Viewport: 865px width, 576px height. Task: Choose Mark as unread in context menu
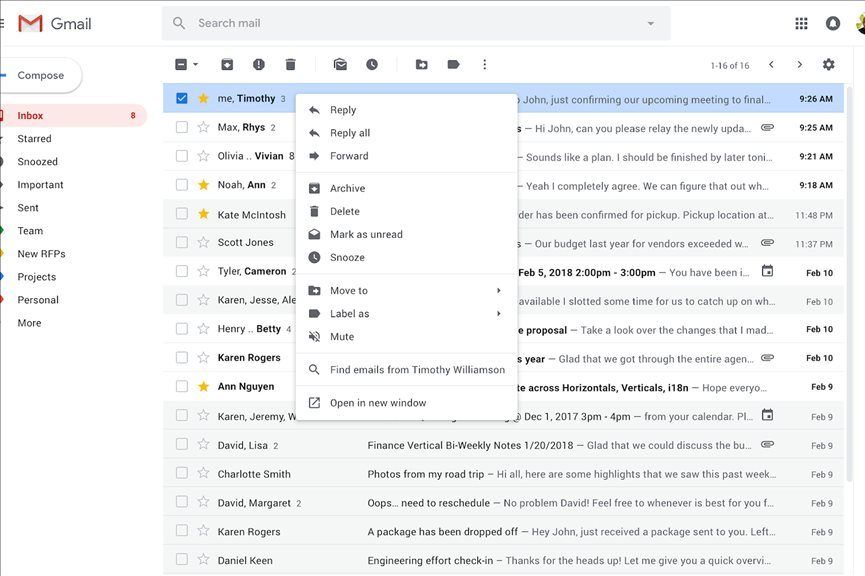click(366, 235)
